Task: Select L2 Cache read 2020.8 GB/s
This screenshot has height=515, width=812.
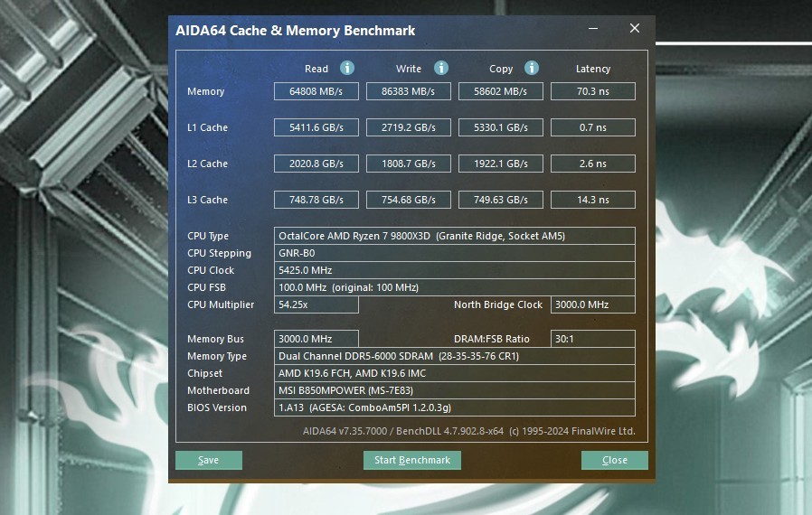Action: [316, 164]
